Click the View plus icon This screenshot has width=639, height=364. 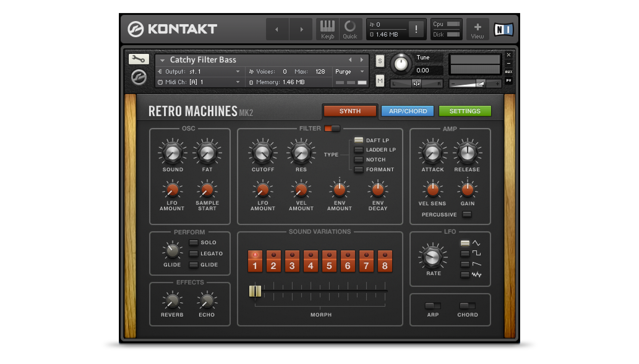pos(477,29)
